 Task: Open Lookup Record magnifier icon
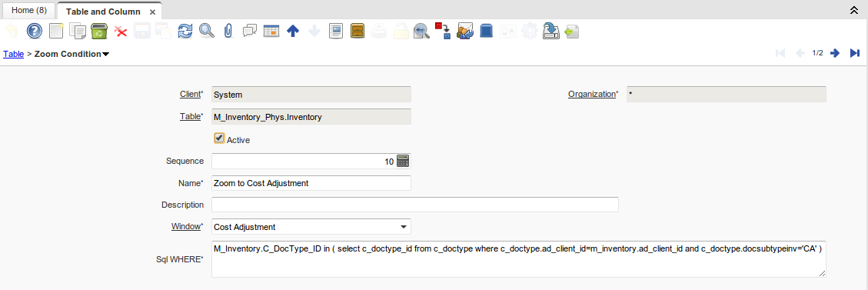207,31
